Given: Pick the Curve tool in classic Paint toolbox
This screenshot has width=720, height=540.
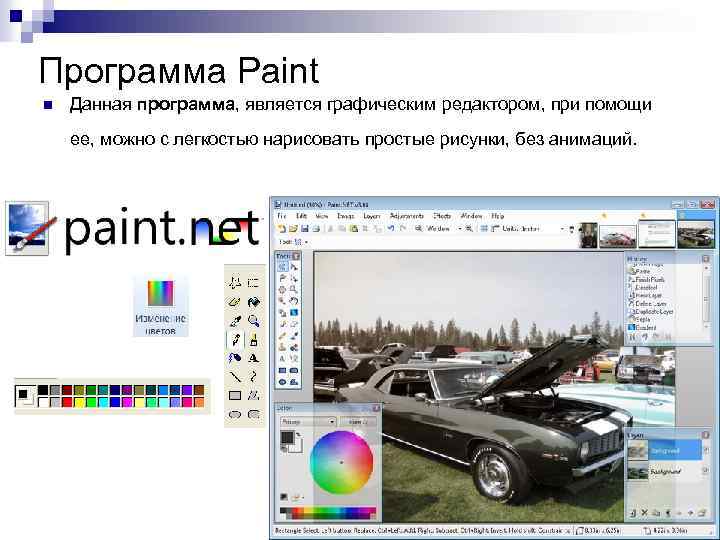Looking at the screenshot, I should [x=253, y=377].
